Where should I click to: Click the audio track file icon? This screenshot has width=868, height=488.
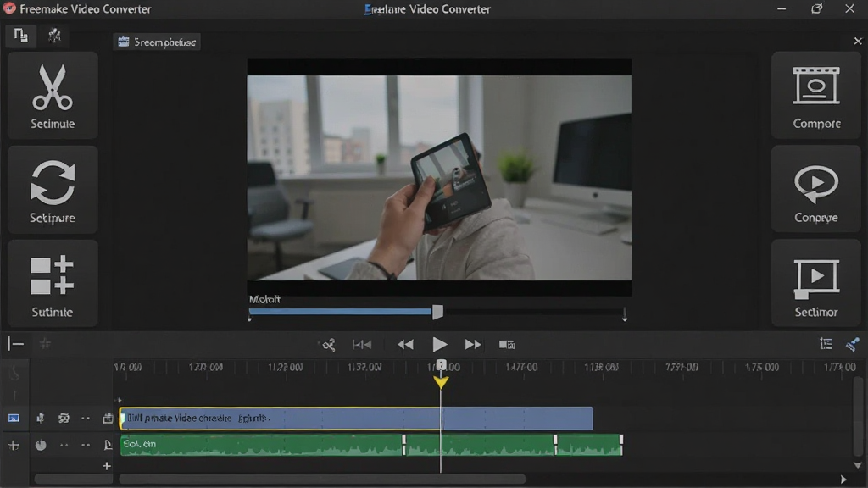coord(108,445)
